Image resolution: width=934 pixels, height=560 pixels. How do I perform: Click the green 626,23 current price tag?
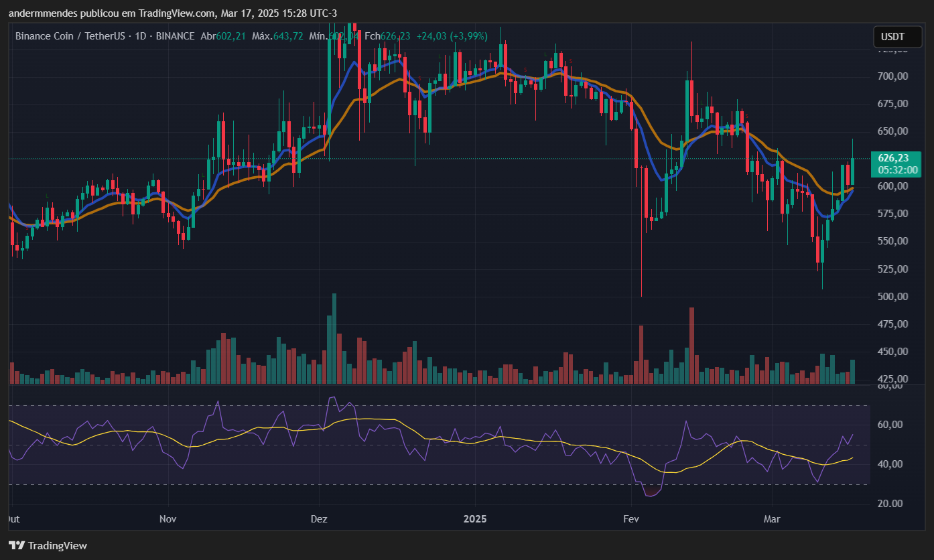(894, 158)
